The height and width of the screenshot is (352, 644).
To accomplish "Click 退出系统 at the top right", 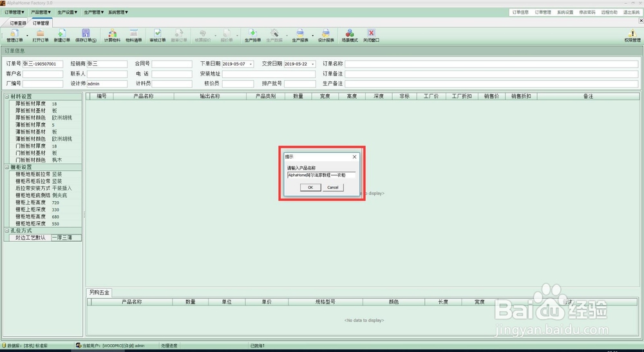I will coord(631,12).
